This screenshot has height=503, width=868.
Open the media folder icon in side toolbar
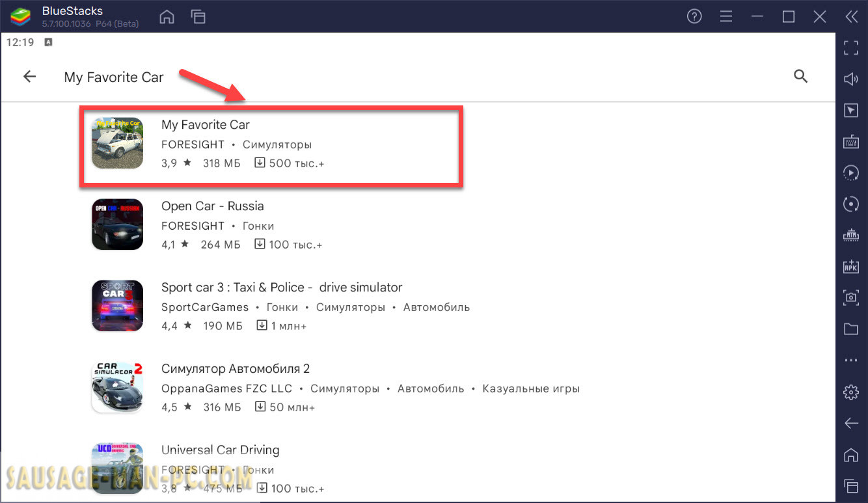[851, 329]
